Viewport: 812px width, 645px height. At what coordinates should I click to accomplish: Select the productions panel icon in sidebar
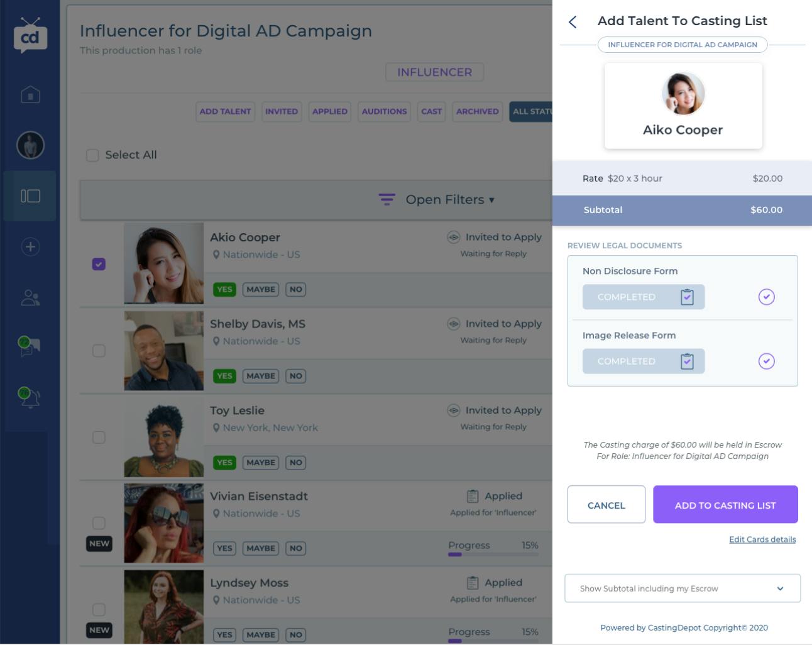pos(30,196)
